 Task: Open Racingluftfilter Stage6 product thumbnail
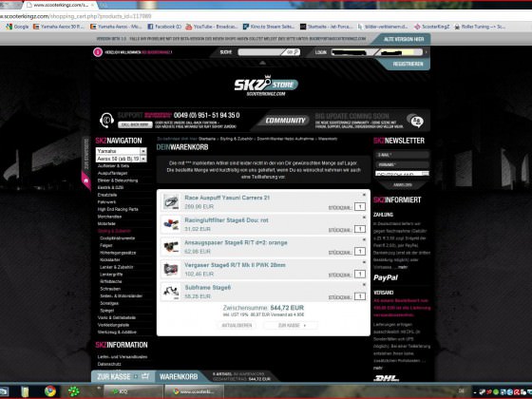tap(171, 224)
